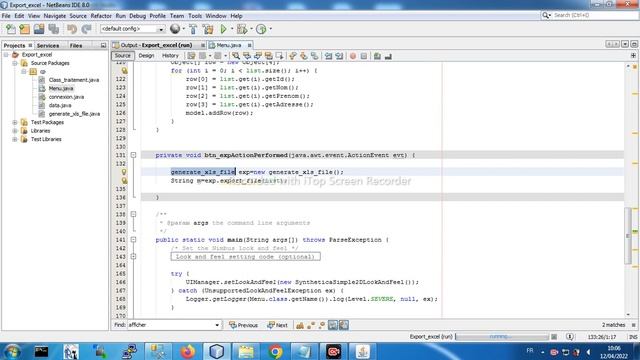Click the Comment code icon
The image size is (640, 360).
(377, 56)
